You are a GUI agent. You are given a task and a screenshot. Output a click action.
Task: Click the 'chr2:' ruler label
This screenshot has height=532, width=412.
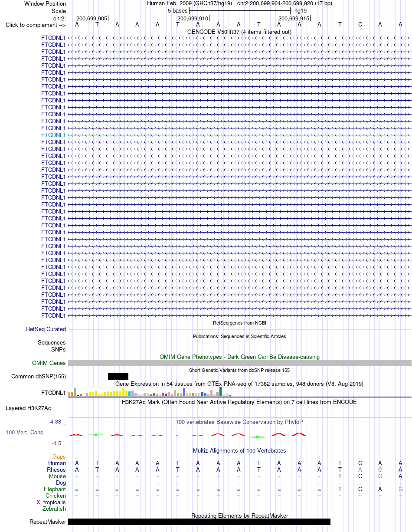pos(59,18)
